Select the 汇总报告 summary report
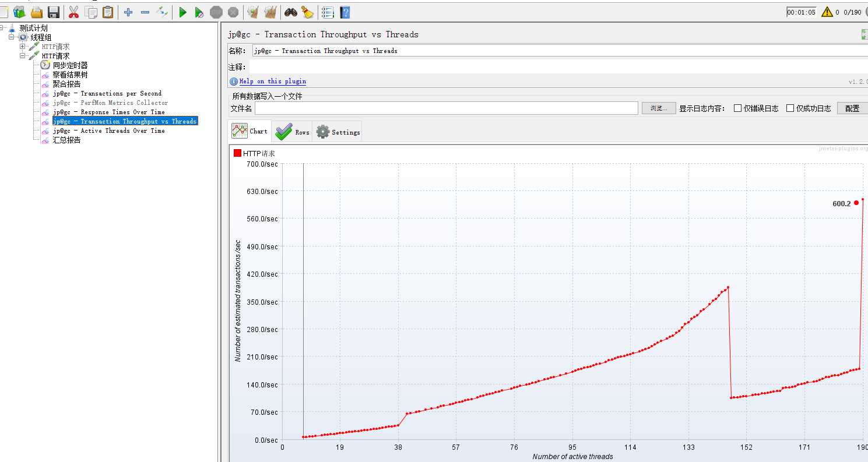868x462 pixels. [x=66, y=140]
